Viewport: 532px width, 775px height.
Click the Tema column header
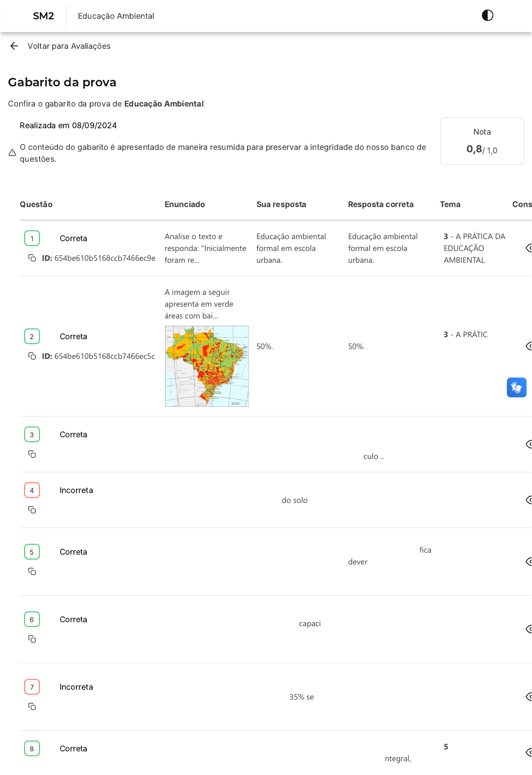(x=450, y=204)
